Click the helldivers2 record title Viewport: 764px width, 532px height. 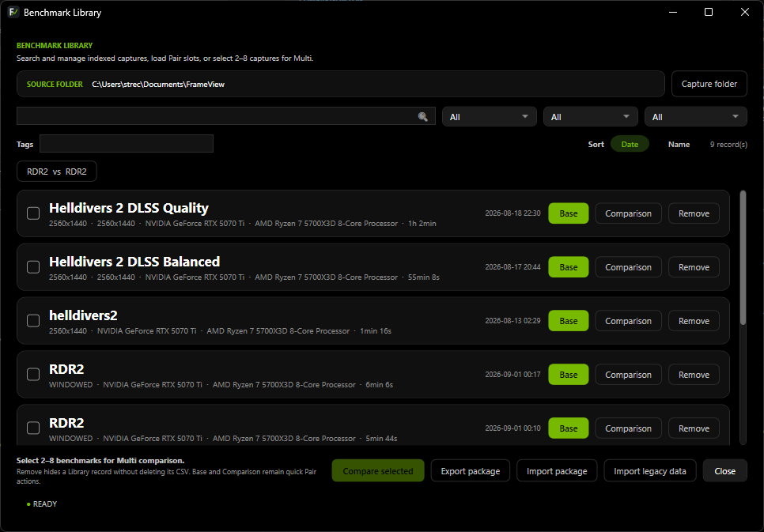[x=83, y=315]
